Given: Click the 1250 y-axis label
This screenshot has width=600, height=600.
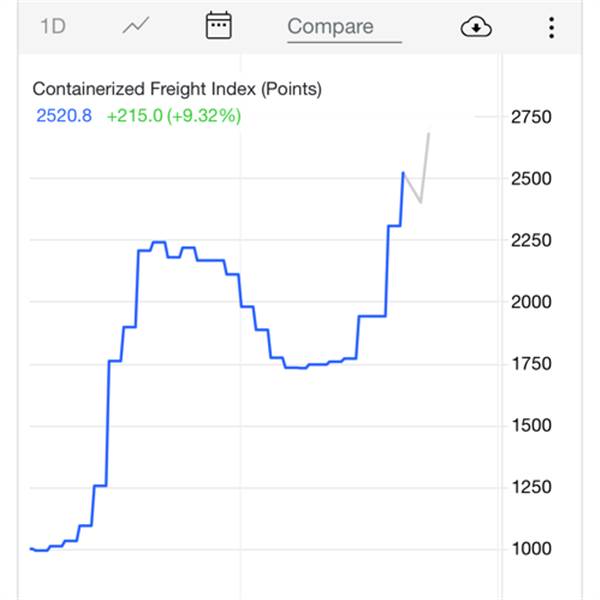Looking at the screenshot, I should pos(531,487).
